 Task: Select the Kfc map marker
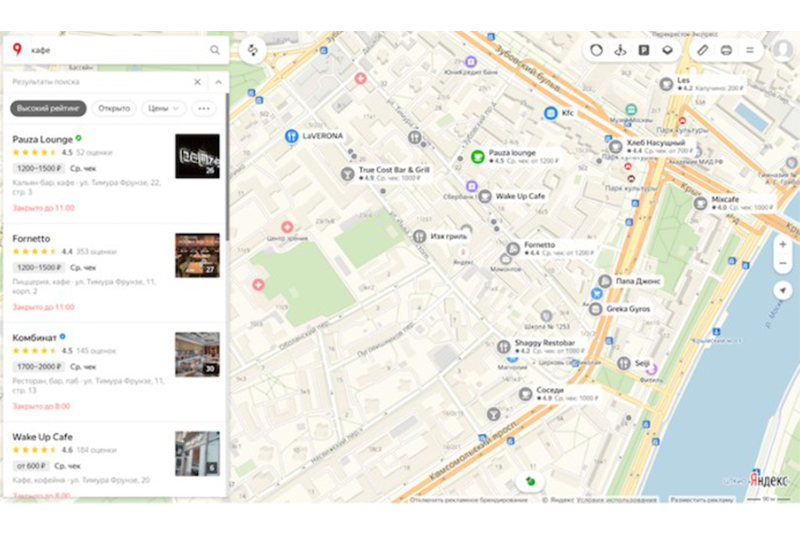550,113
